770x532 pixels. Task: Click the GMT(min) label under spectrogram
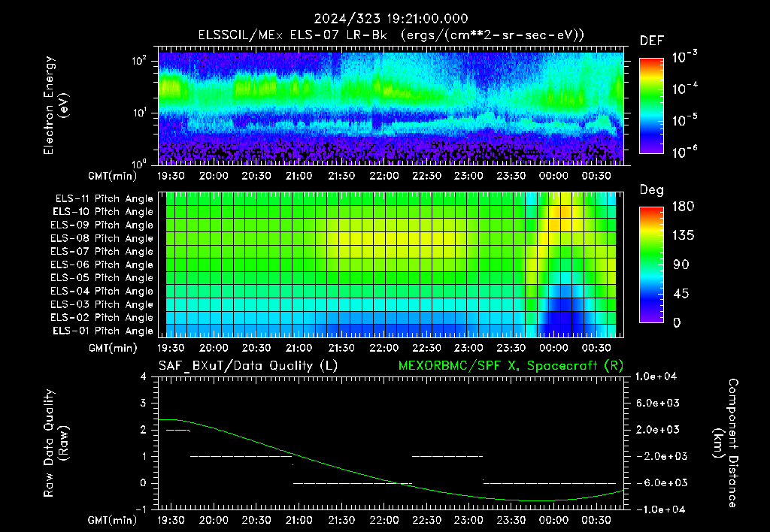coord(113,176)
